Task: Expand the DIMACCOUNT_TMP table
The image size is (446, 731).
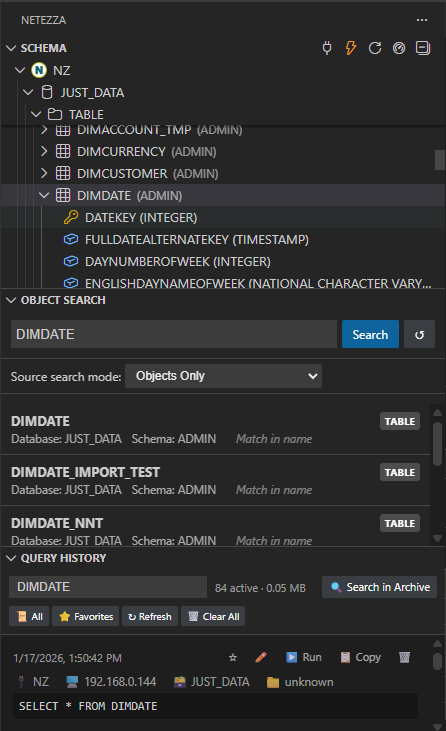Action: point(44,130)
